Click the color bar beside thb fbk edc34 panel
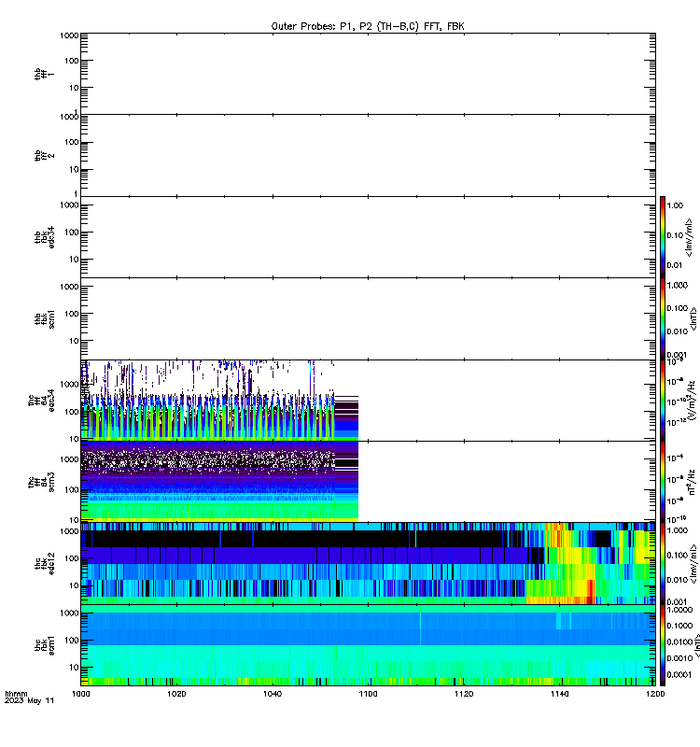Viewport: 700px width, 747px height. (x=663, y=237)
